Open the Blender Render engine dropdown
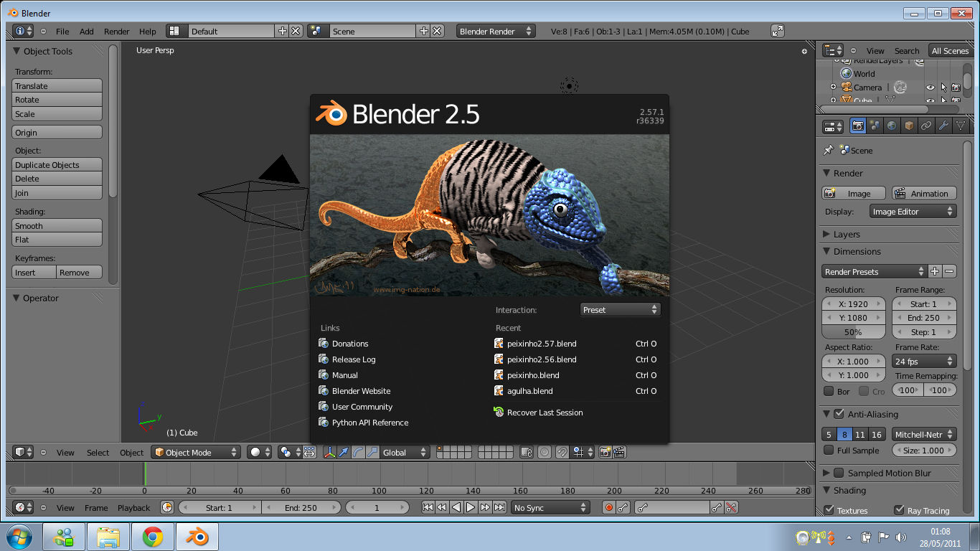 pos(496,32)
